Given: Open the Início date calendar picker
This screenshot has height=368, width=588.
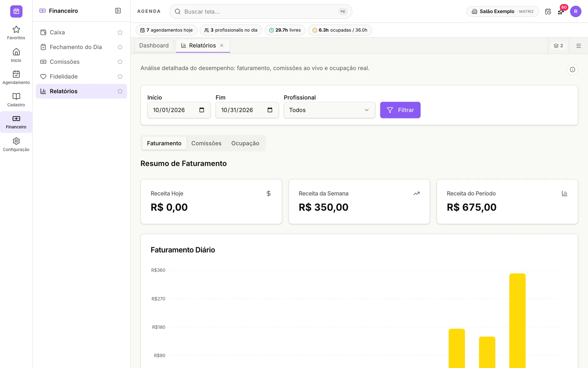Looking at the screenshot, I should point(202,110).
